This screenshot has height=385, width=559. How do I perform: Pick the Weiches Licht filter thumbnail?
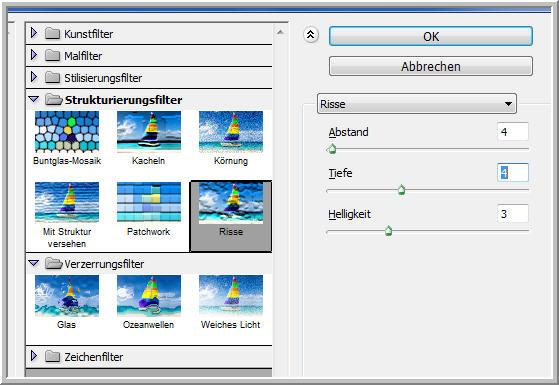click(x=231, y=296)
